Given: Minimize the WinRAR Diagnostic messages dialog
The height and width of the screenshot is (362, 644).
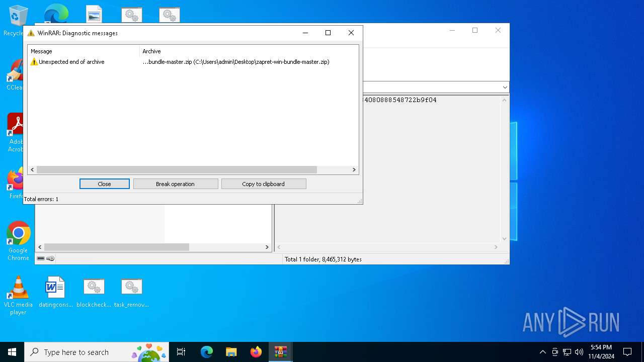Looking at the screenshot, I should (x=305, y=33).
